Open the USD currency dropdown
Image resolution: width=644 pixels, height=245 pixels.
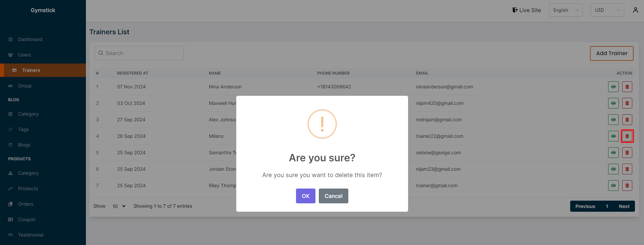click(x=607, y=10)
